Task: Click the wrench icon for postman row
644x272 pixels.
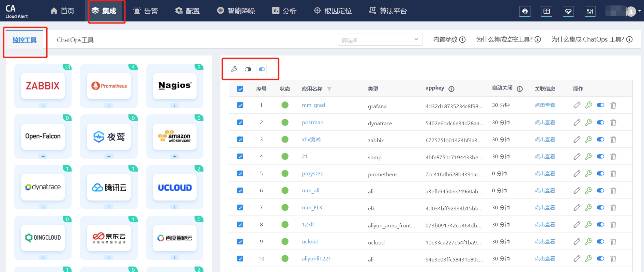Action: 588,122
